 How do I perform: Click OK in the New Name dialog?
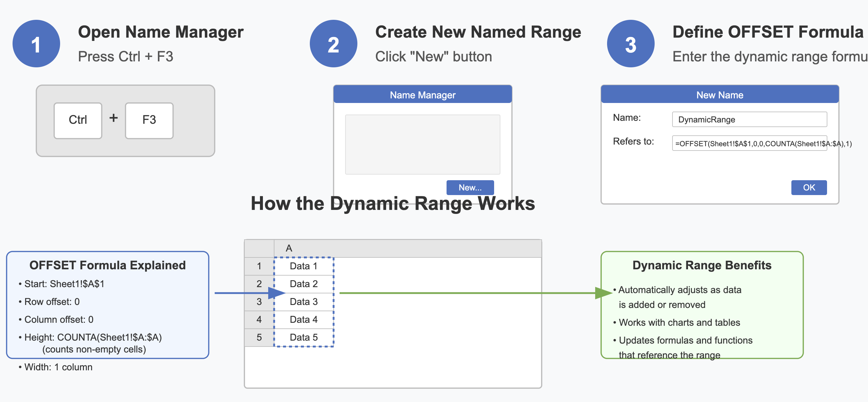809,187
